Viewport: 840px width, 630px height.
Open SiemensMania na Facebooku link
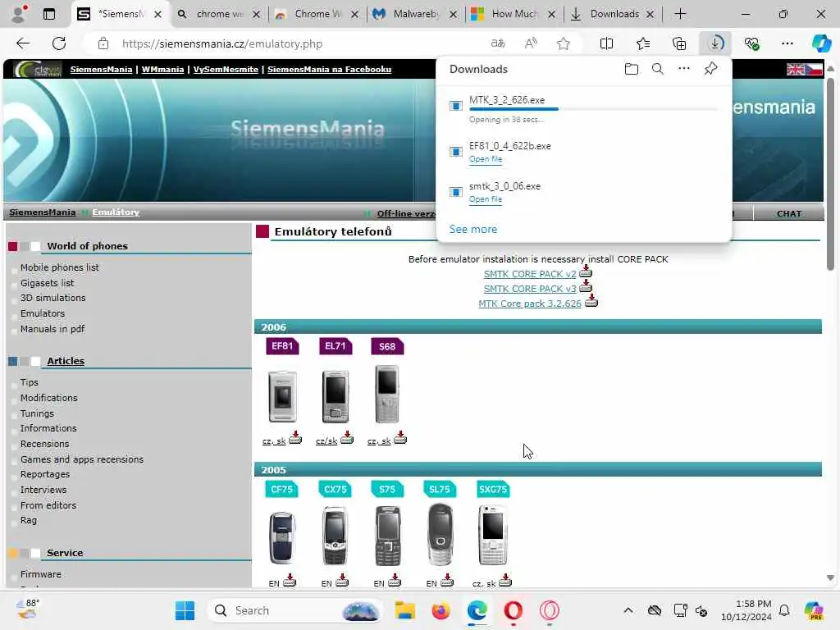330,70
